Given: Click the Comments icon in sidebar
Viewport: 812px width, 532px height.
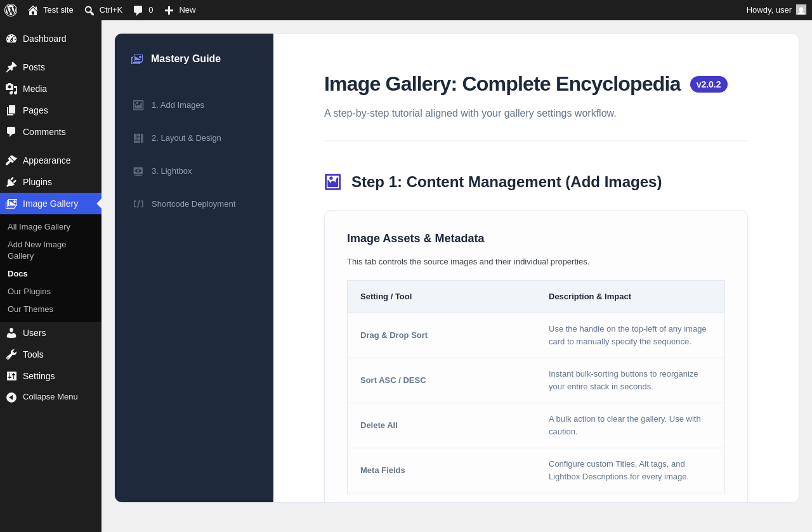Looking at the screenshot, I should point(11,132).
